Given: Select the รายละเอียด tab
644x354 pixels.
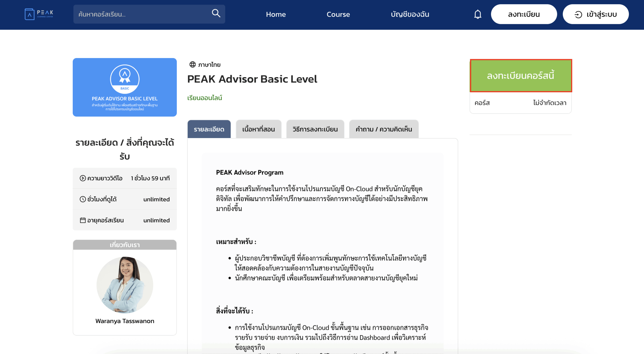Looking at the screenshot, I should click(x=209, y=129).
